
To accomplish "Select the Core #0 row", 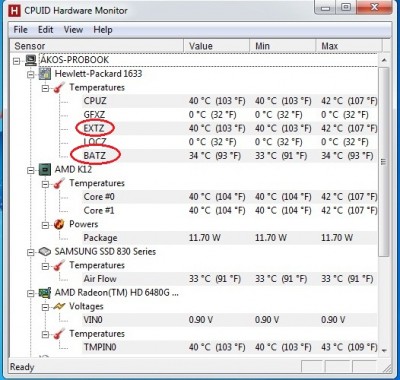I will tap(230, 197).
